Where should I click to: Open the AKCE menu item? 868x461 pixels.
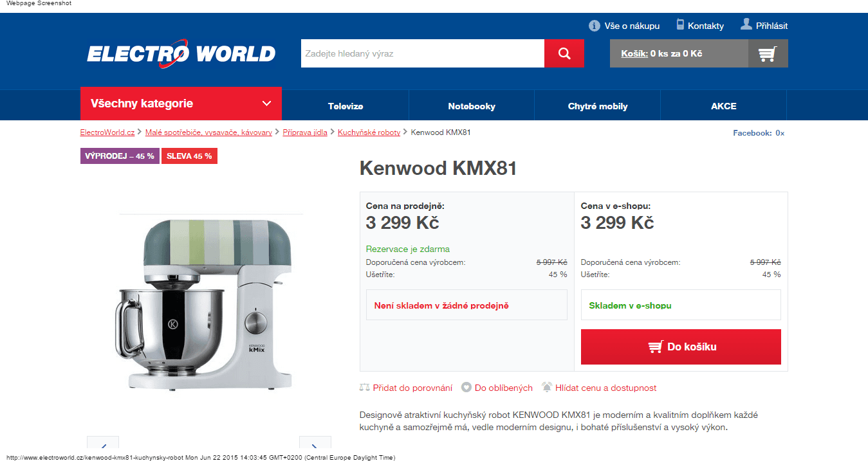click(724, 106)
